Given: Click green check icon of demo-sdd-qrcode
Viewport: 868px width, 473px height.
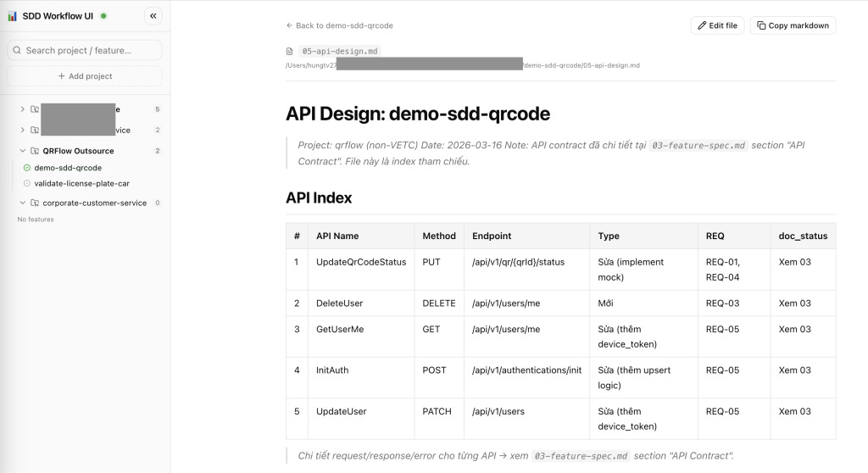Looking at the screenshot, I should click(26, 168).
